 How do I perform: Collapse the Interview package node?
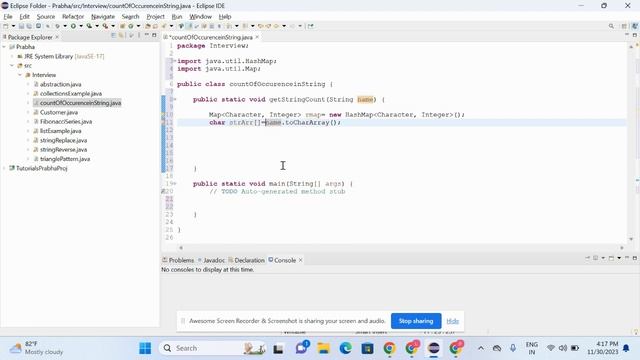(20, 75)
